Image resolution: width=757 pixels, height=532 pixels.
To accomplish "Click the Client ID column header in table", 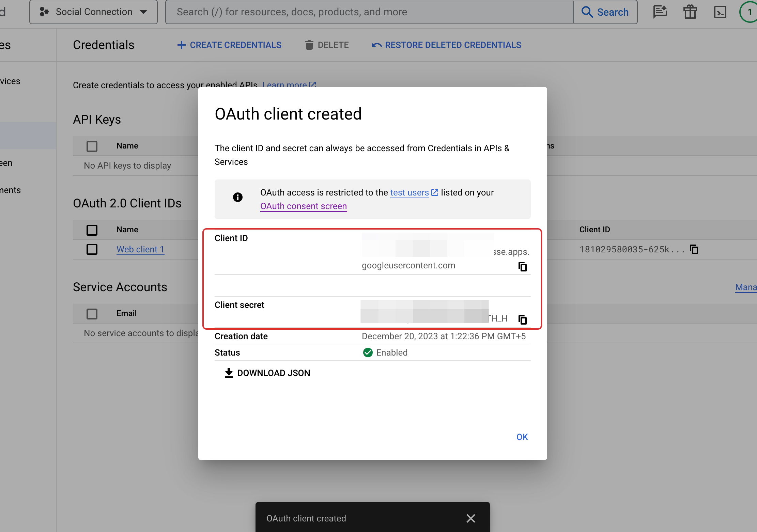I will click(x=594, y=230).
